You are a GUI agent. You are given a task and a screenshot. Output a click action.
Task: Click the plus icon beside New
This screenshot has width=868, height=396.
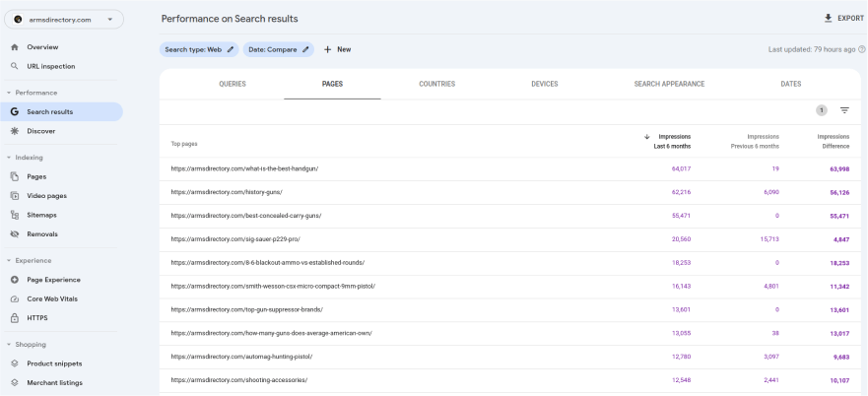tap(327, 49)
